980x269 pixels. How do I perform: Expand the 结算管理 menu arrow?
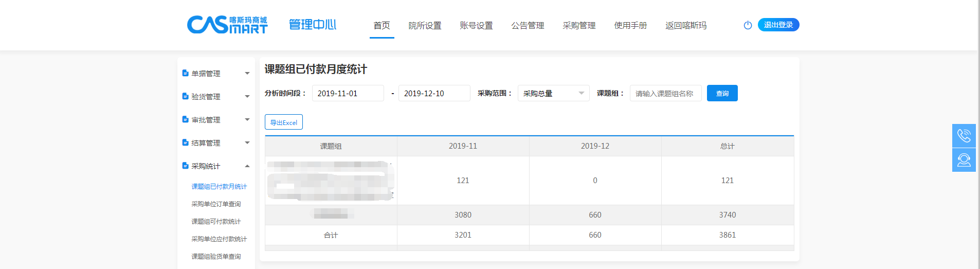point(247,143)
